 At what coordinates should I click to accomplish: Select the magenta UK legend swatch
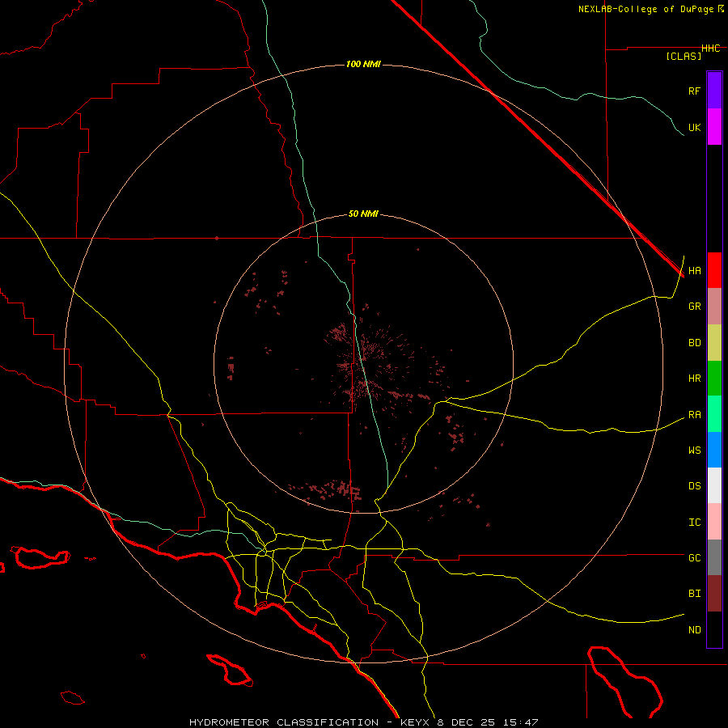(714, 126)
